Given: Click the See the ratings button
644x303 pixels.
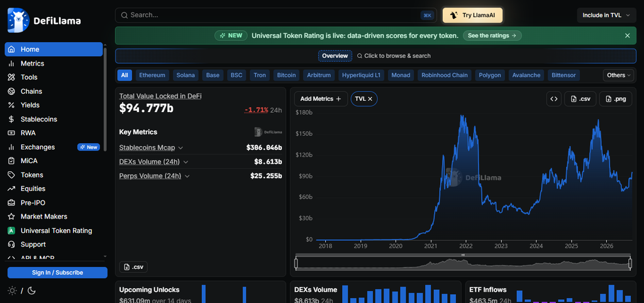Looking at the screenshot, I should click(492, 36).
